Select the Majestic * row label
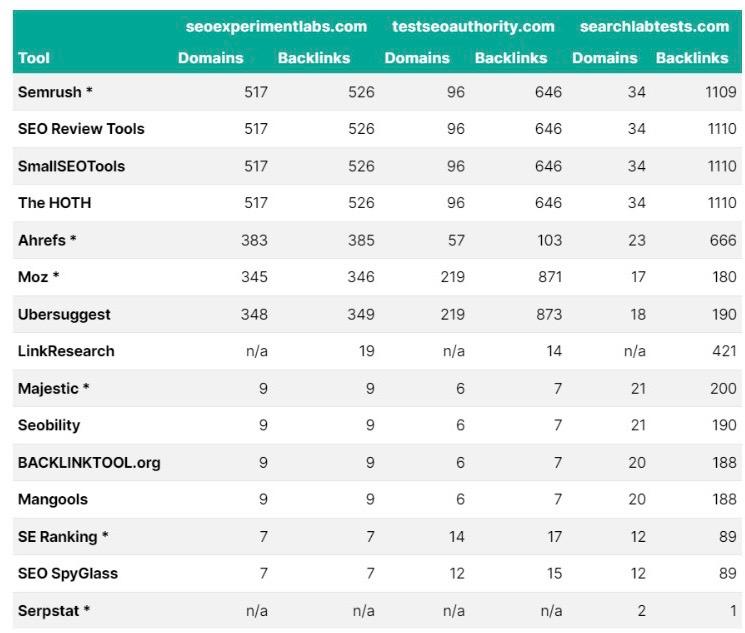 (x=54, y=388)
